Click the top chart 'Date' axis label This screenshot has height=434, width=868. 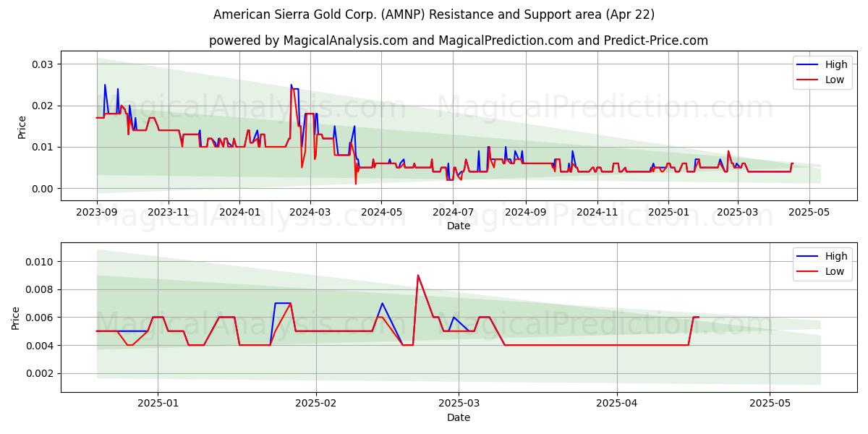[459, 226]
